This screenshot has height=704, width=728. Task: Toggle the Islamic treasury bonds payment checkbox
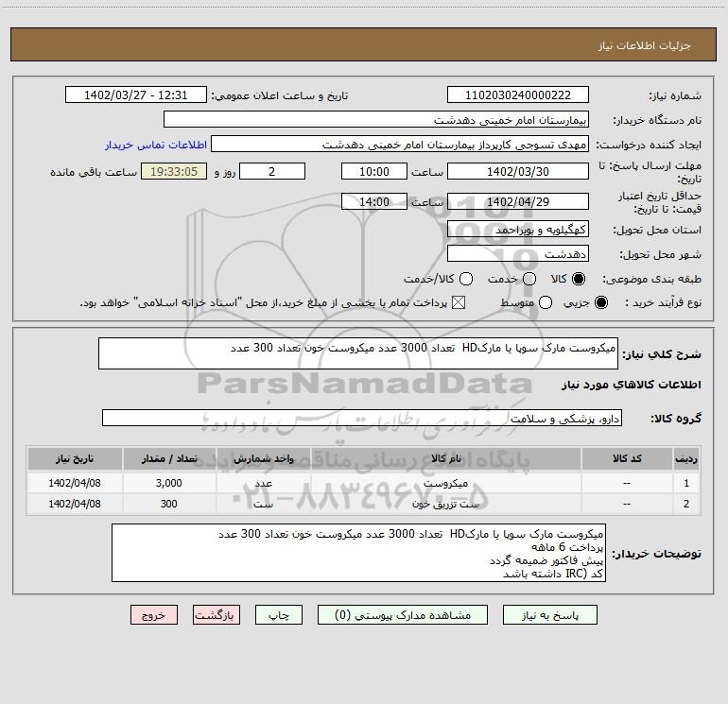point(459,302)
